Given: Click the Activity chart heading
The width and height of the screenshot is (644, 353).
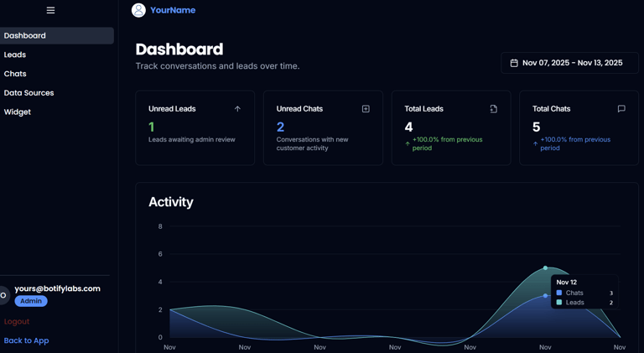Looking at the screenshot, I should (x=171, y=202).
